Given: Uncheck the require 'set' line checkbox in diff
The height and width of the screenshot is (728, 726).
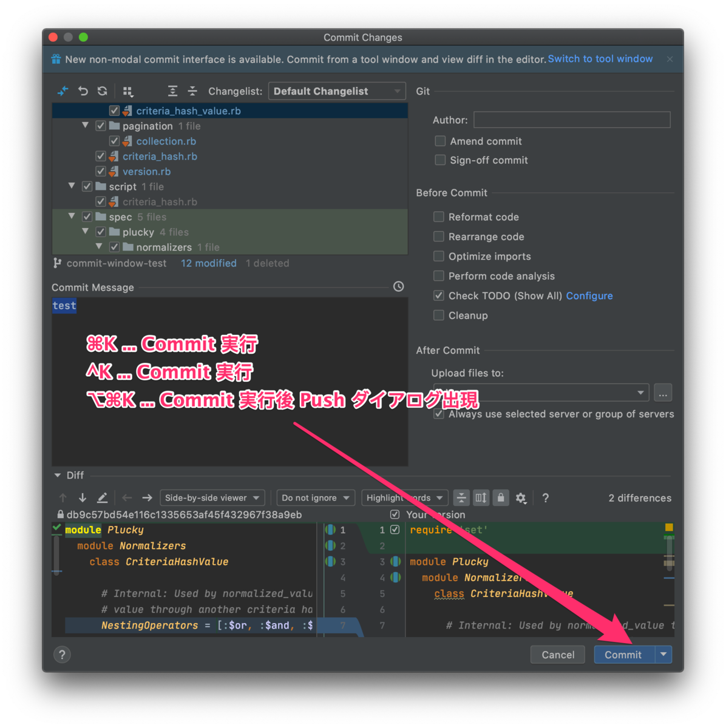Looking at the screenshot, I should coord(395,530).
